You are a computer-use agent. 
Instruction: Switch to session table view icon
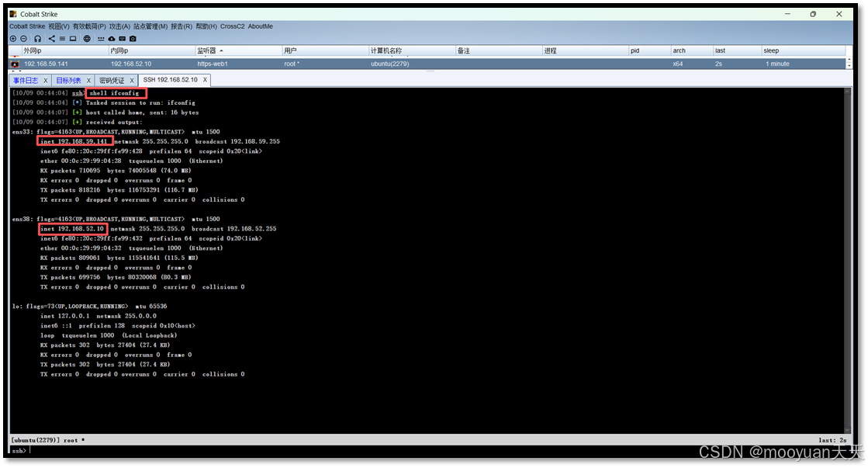(x=62, y=39)
